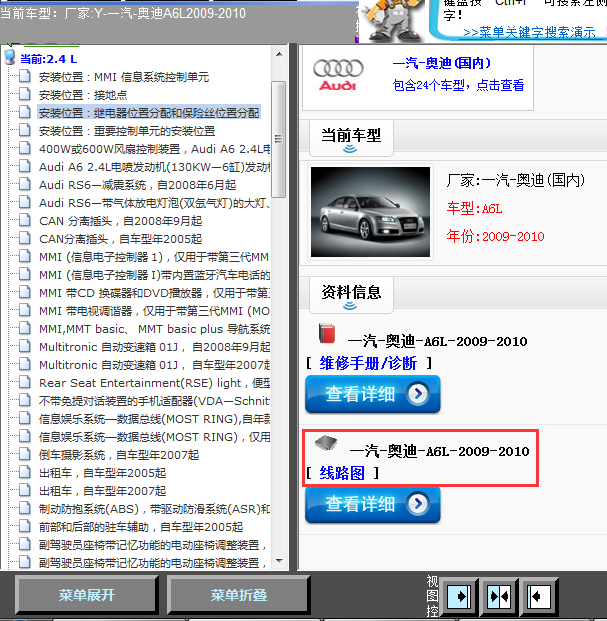The image size is (607, 621).
Task: Open 菜单关键字搜索演示 link
Action: point(529,32)
